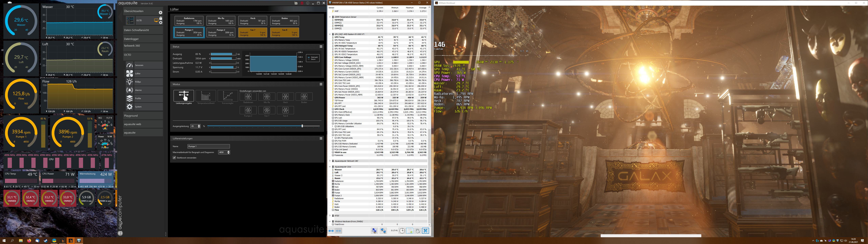868x244 pixels.
Task: Select Radiatoren fan channel tile
Action: click(x=189, y=21)
